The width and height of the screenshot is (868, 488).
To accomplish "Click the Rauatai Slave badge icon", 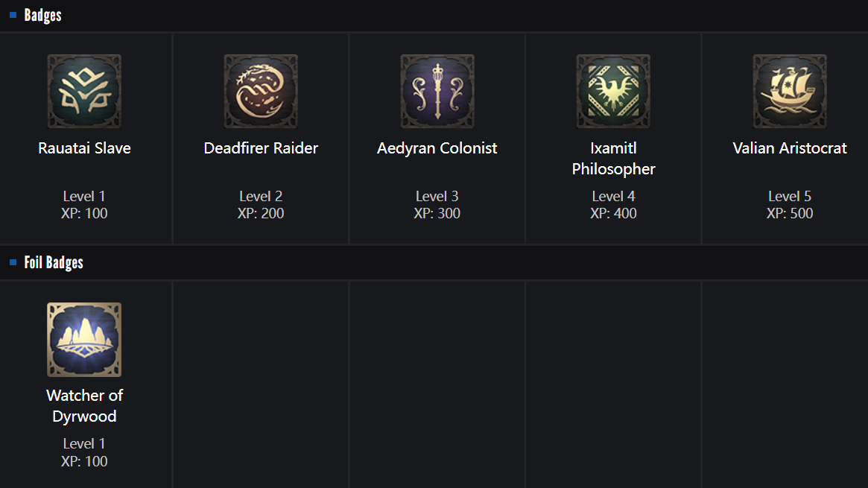I will click(x=84, y=92).
